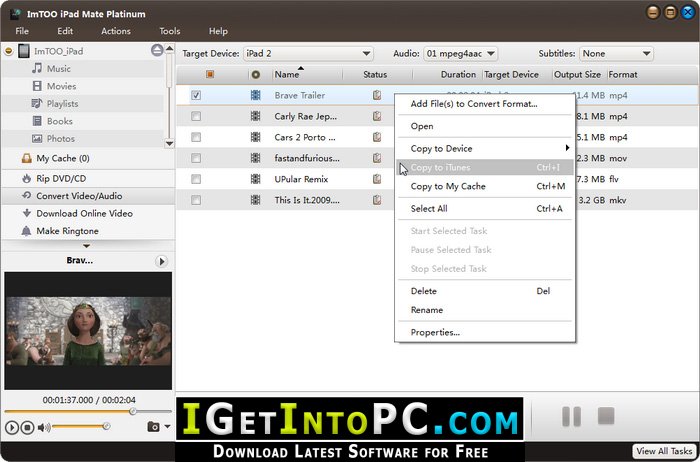This screenshot has width=700, height=462.
Task: Click the iPad device icon next to ImTOO_iPad
Action: (x=24, y=51)
